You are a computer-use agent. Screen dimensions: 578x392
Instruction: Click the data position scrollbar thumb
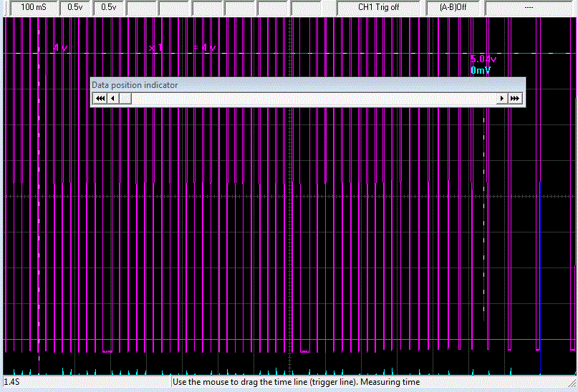pyautogui.click(x=125, y=98)
